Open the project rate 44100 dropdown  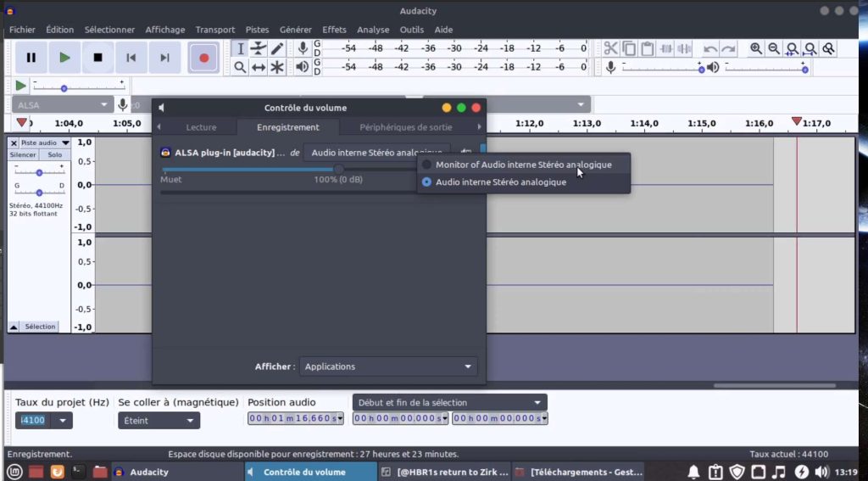tap(63, 421)
